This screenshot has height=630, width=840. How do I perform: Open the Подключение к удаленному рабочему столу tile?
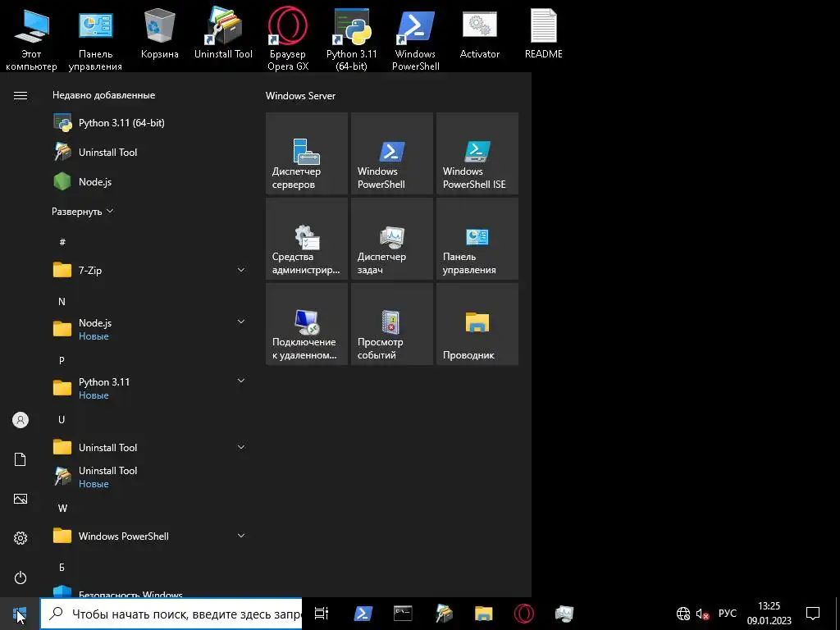pos(307,324)
